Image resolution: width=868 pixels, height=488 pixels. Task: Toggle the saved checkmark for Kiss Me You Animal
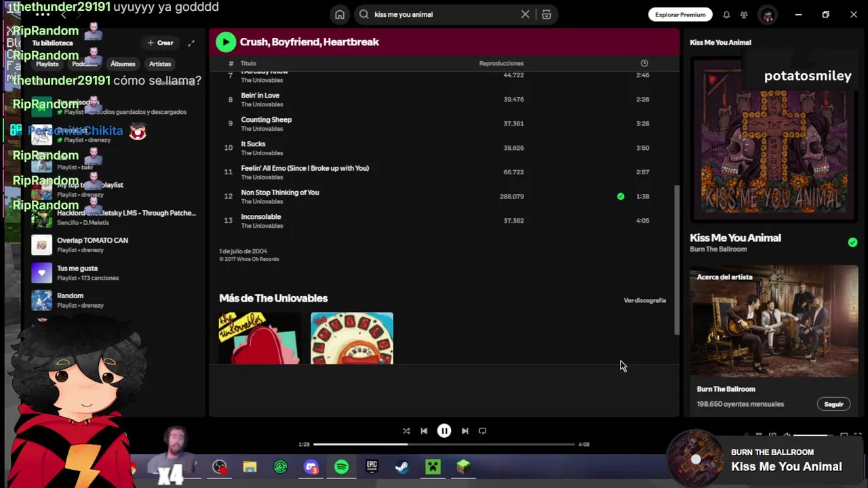point(852,243)
